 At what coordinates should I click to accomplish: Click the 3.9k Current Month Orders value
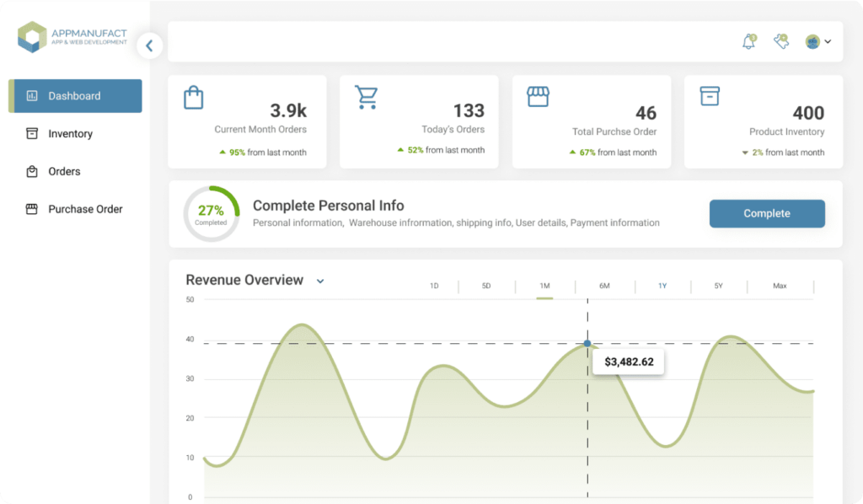tap(288, 110)
